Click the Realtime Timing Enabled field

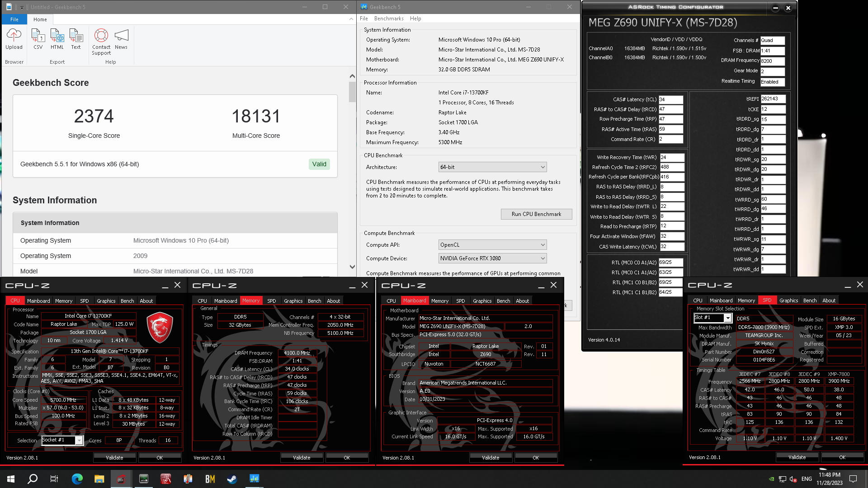[773, 82]
